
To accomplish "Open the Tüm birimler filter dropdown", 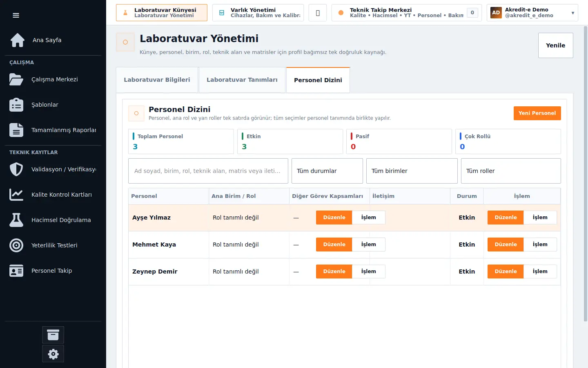I will (x=412, y=171).
